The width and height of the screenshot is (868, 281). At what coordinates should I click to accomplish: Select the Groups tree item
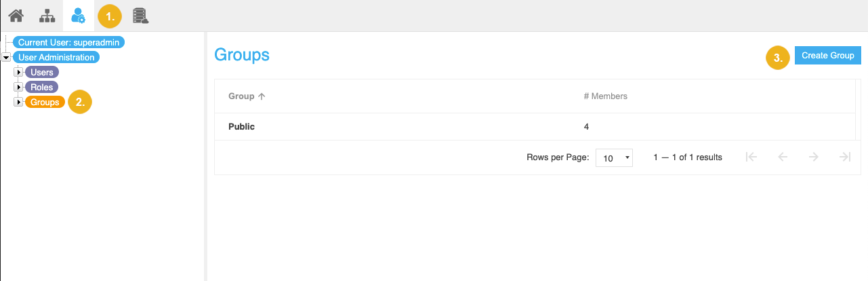(x=45, y=102)
